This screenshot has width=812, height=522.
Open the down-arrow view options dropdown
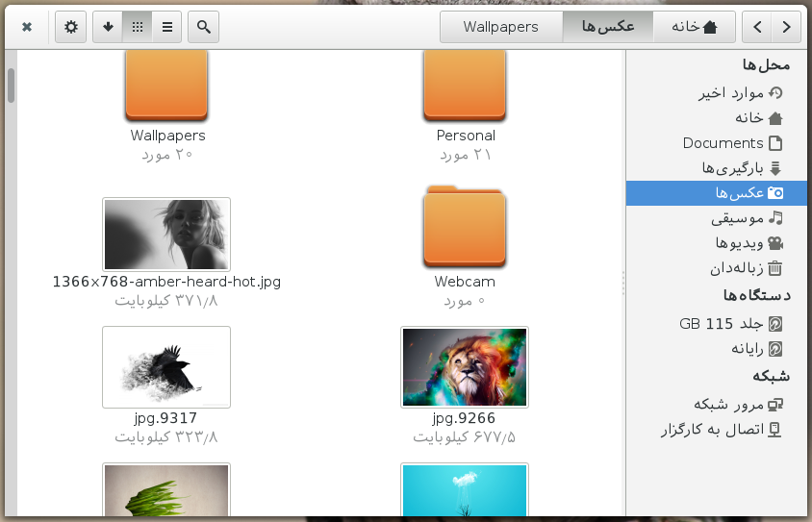click(108, 27)
